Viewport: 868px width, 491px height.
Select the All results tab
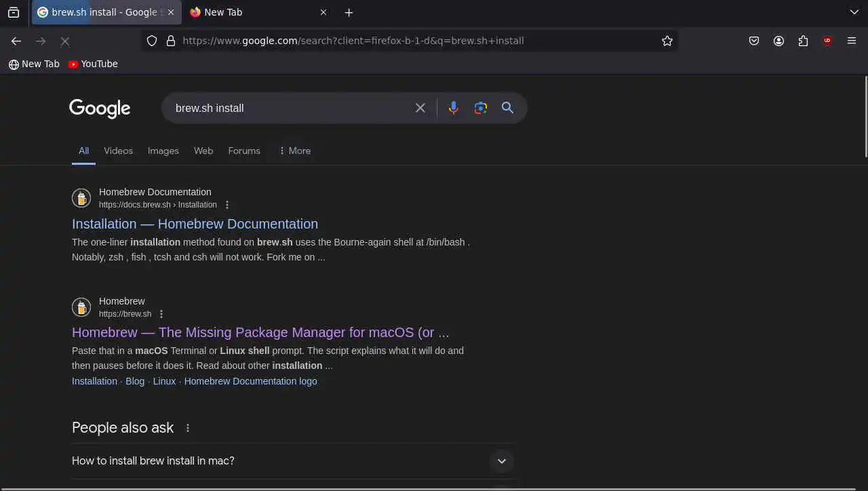[x=83, y=151]
